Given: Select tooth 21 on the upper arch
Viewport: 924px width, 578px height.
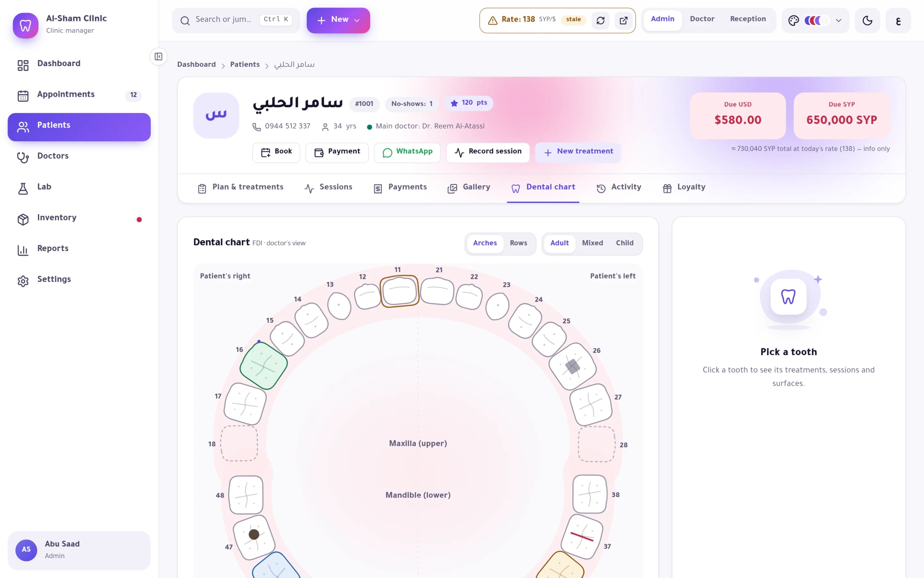Looking at the screenshot, I should (437, 291).
